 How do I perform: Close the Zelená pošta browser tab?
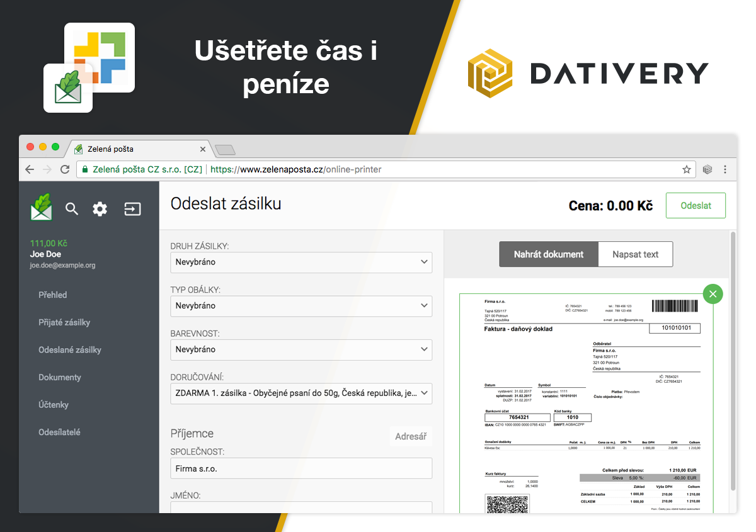pyautogui.click(x=203, y=149)
